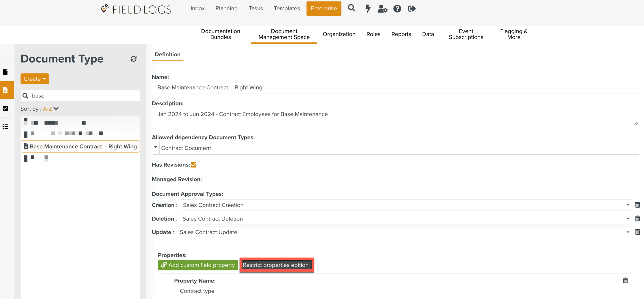Open the user settings gear icon

(382, 9)
